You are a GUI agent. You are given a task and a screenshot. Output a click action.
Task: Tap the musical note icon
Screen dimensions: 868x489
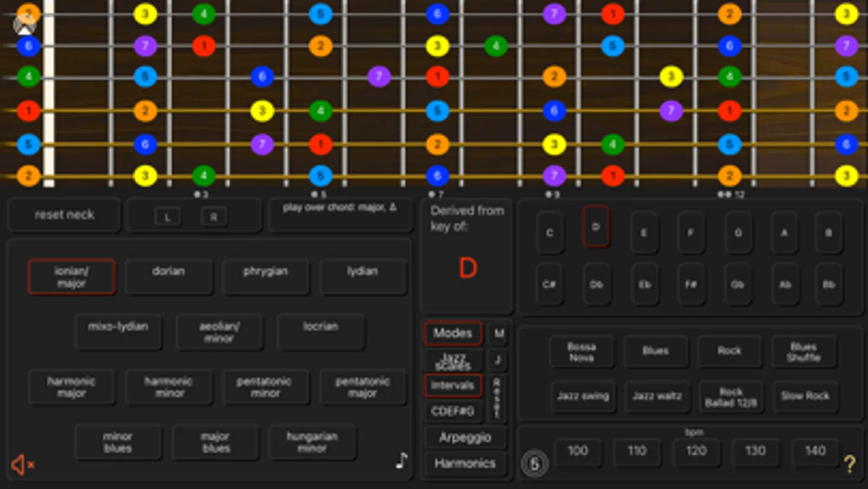click(x=401, y=461)
